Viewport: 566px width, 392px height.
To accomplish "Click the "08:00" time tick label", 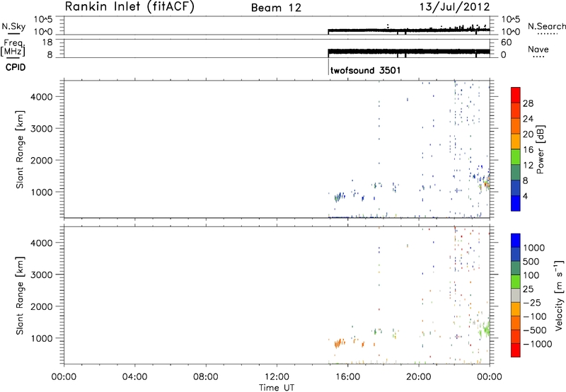I will pos(205,377).
